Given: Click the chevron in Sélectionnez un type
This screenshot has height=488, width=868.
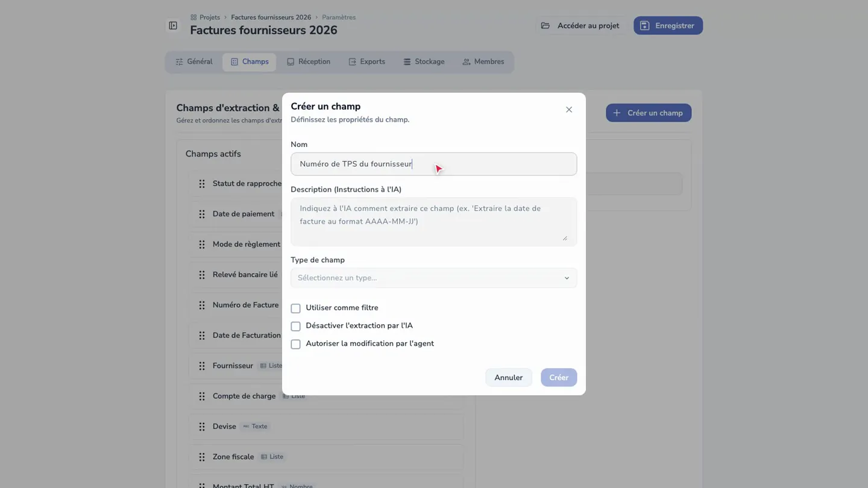Looking at the screenshot, I should point(567,278).
